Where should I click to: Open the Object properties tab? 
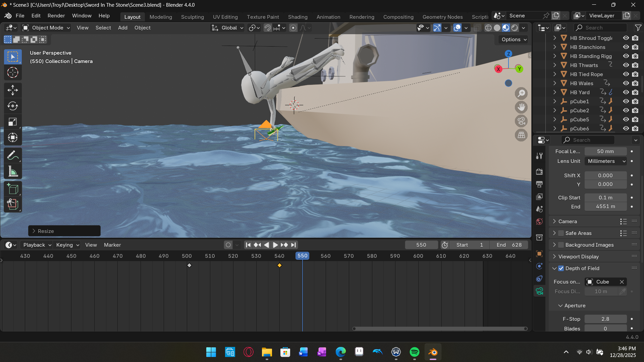(539, 254)
